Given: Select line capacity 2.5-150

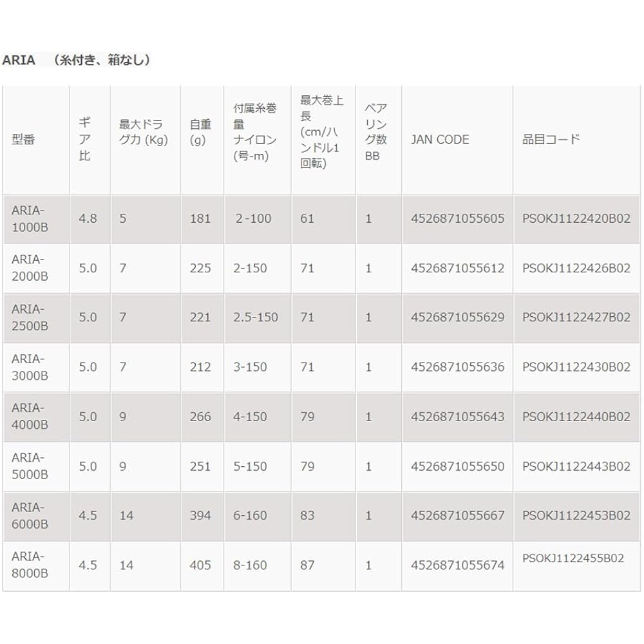Looking at the screenshot, I should pyautogui.click(x=256, y=317).
